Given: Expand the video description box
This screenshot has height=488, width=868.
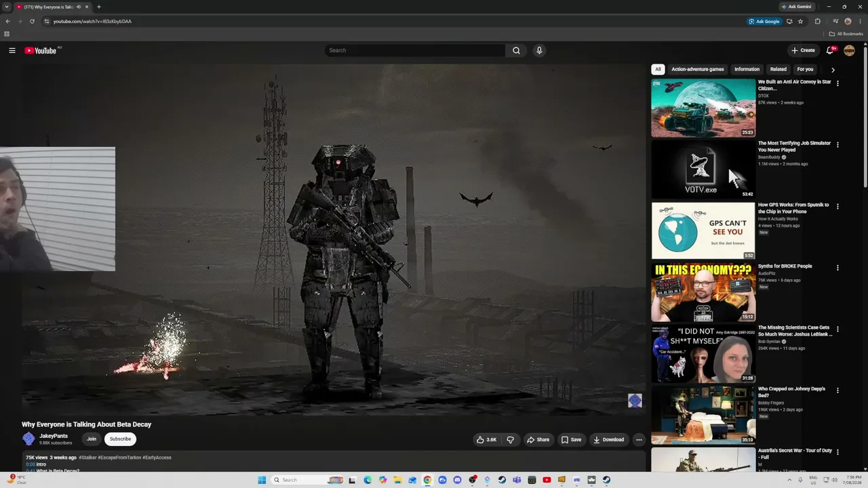Looking at the screenshot, I should click(334, 462).
